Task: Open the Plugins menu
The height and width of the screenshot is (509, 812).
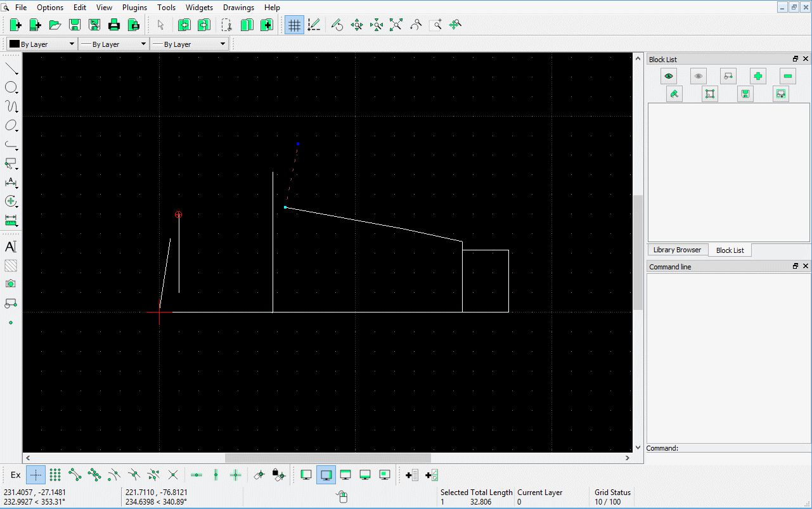Action: point(134,8)
